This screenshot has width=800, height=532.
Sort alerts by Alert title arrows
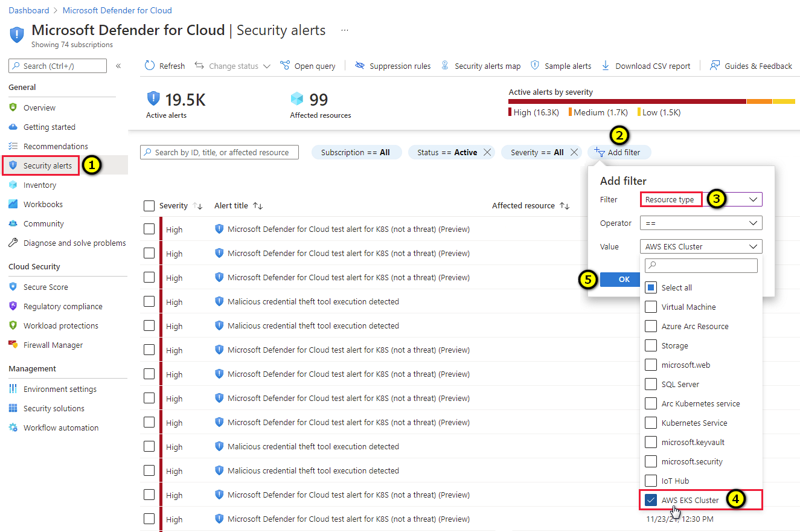(258, 206)
